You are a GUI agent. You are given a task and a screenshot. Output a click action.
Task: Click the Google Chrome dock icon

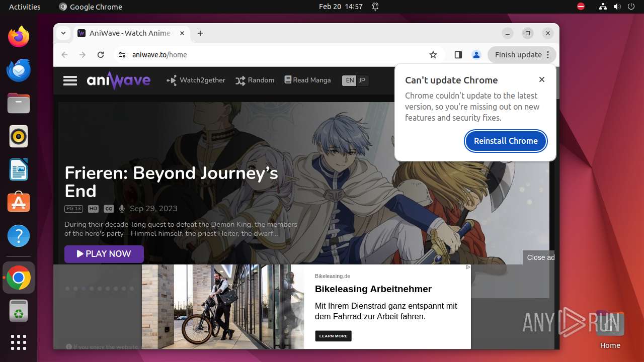click(x=19, y=278)
